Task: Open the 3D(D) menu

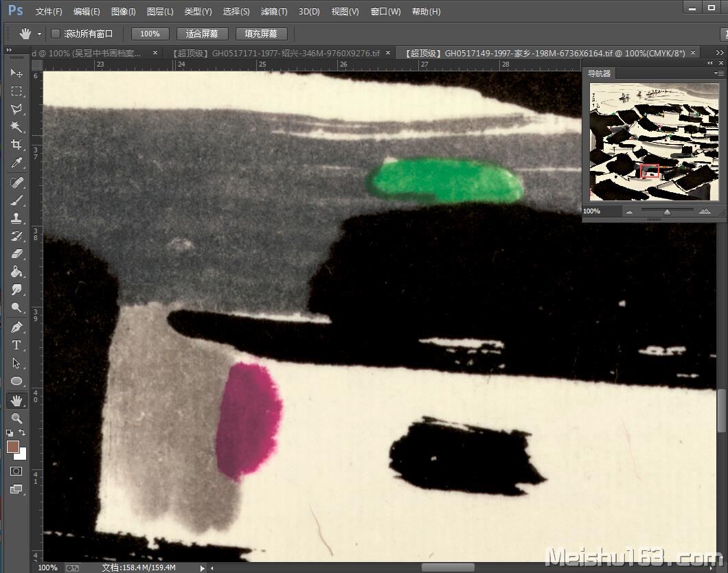Action: [x=309, y=11]
